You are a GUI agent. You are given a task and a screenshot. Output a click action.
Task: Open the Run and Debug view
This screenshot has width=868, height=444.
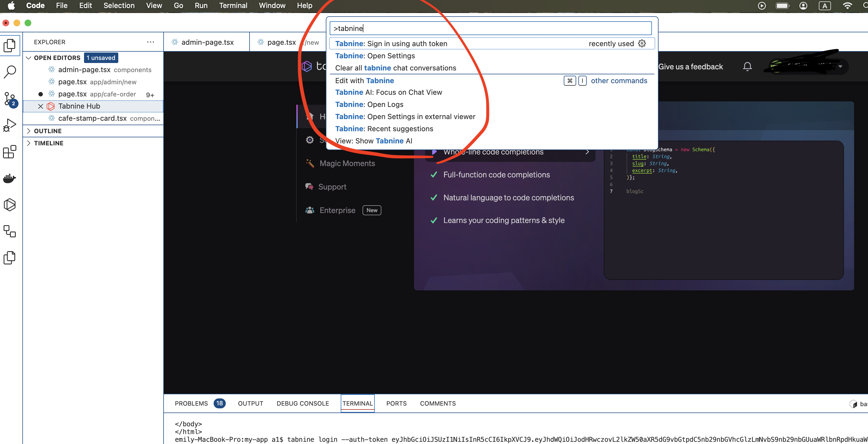pos(10,125)
